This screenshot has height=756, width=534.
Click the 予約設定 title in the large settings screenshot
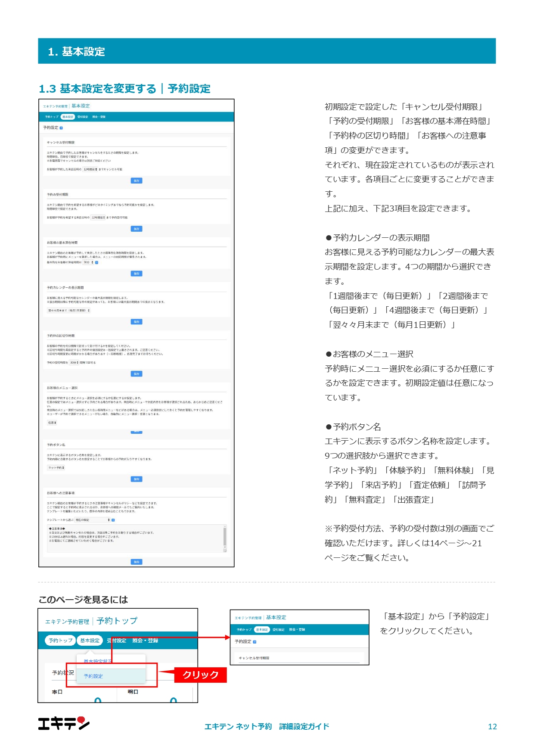50,128
